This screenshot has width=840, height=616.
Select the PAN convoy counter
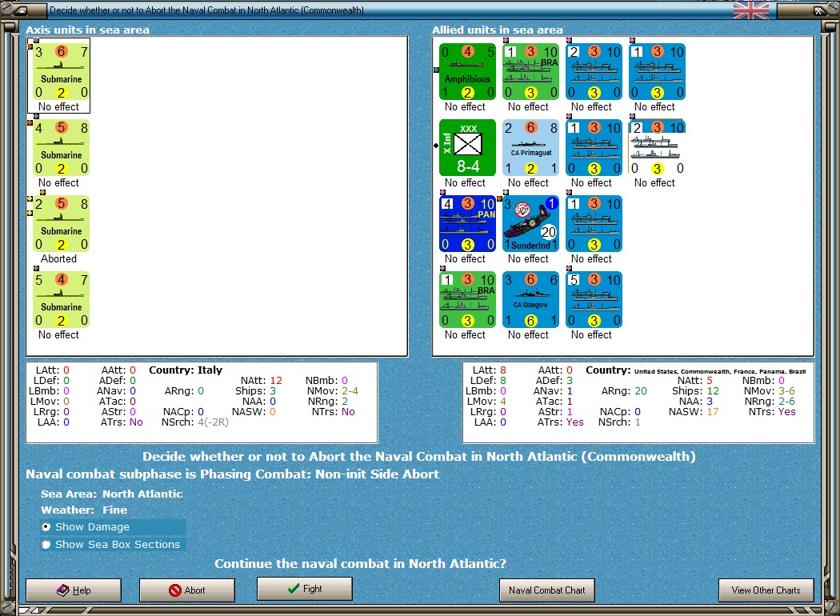[468, 225]
